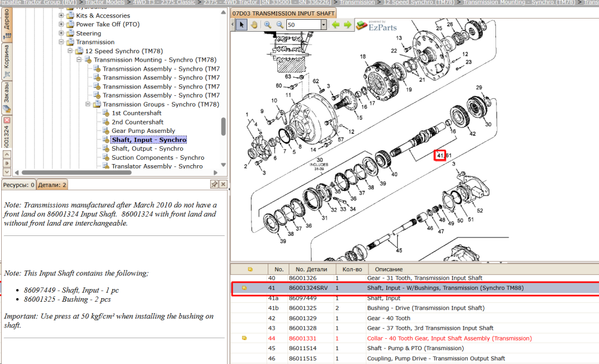Open the Tractor Models breadcrumb link

(105, 2)
